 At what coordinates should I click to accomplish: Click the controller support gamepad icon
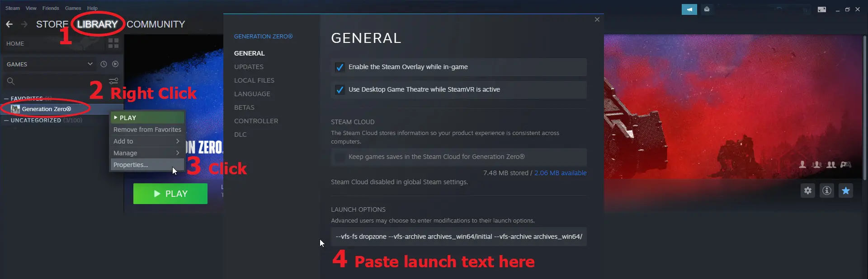846,164
